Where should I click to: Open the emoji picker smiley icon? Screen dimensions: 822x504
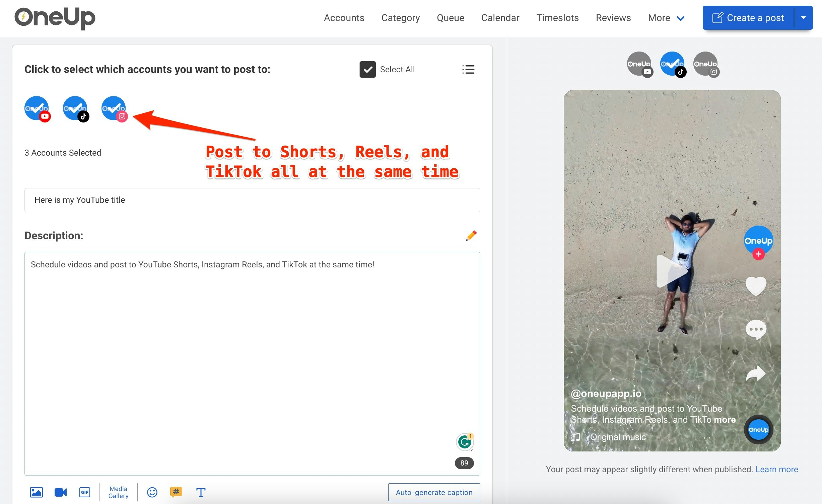[152, 492]
